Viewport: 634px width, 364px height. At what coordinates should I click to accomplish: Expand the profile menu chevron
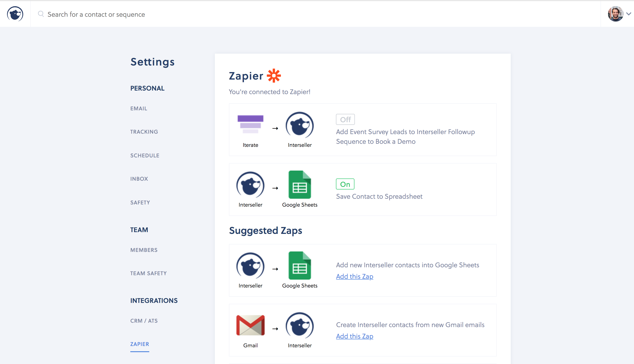pyautogui.click(x=628, y=14)
